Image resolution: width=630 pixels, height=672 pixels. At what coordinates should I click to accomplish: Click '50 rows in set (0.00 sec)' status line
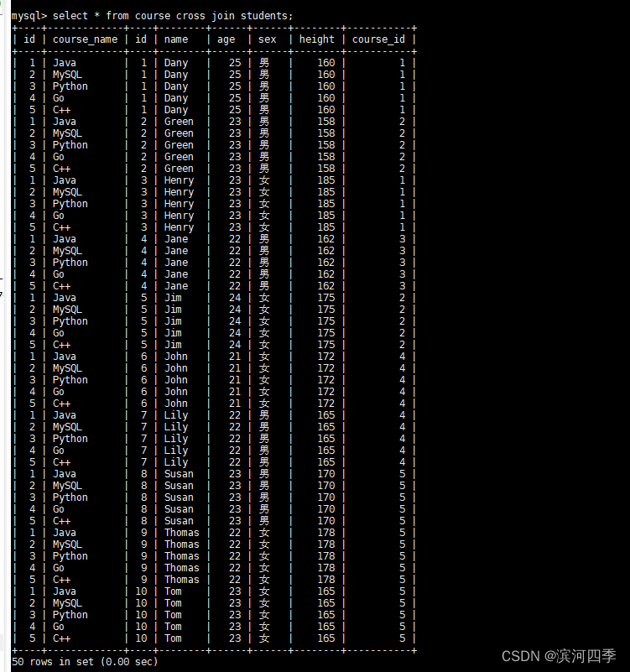(x=85, y=662)
